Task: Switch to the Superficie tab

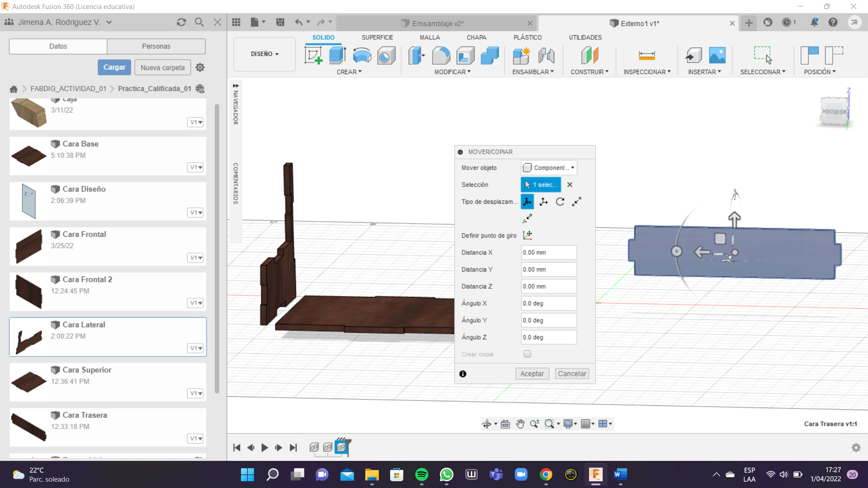Action: coord(377,38)
